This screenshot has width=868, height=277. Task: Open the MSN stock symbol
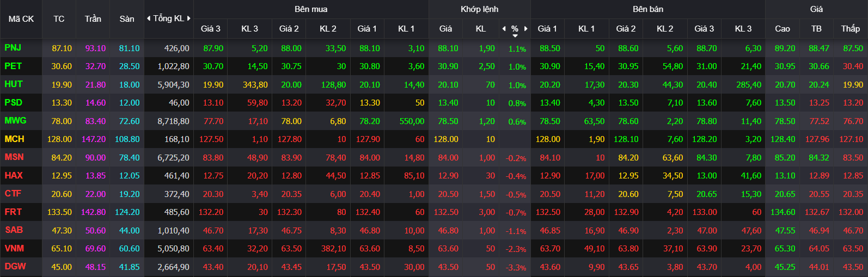(14, 157)
